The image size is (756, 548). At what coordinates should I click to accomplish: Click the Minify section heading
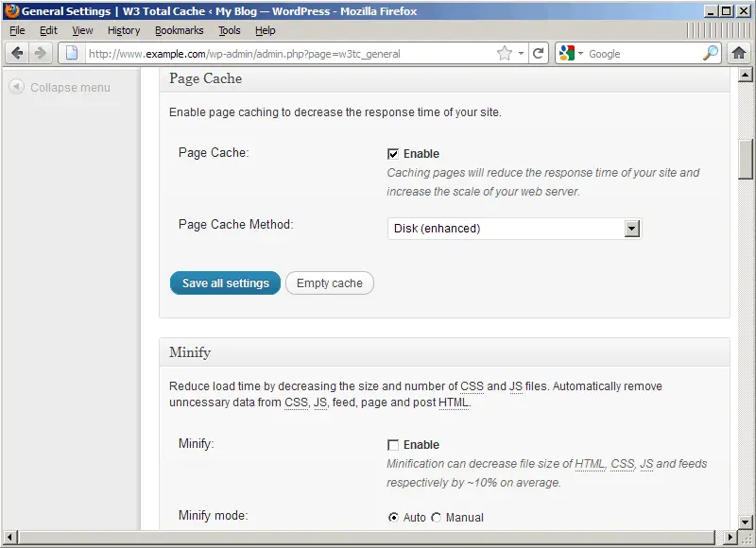pyautogui.click(x=190, y=352)
